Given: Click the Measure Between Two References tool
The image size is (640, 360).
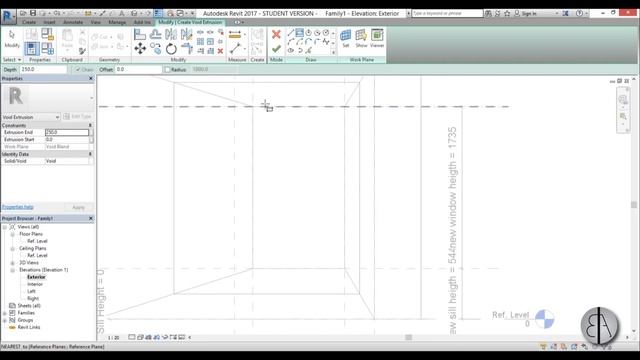Looking at the screenshot, I should [235, 49].
